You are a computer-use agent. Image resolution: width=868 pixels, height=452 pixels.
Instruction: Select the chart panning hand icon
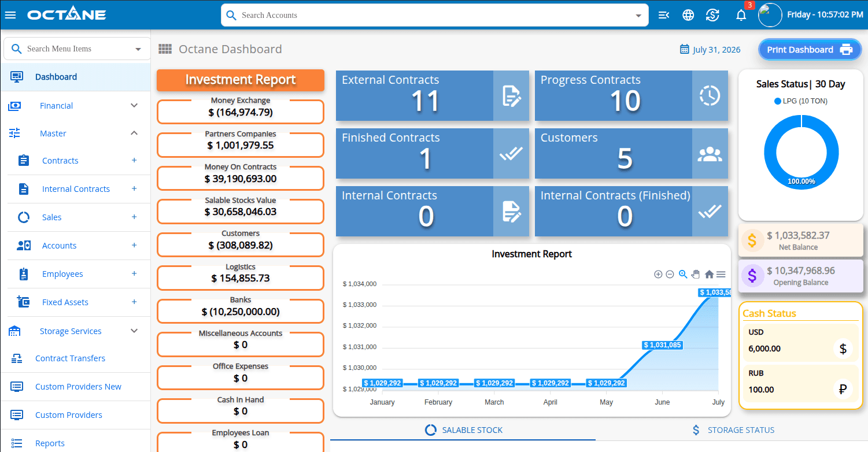696,275
